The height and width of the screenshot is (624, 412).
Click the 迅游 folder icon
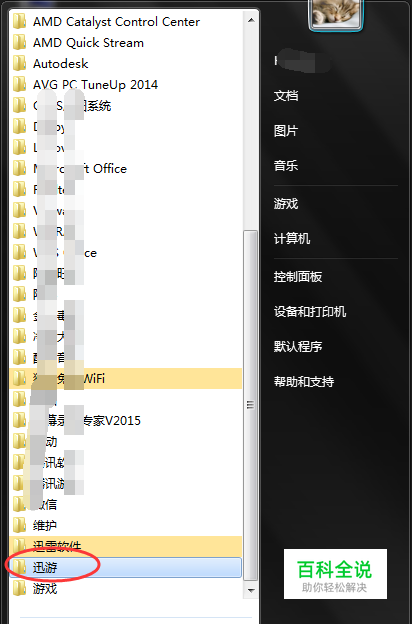tap(19, 567)
